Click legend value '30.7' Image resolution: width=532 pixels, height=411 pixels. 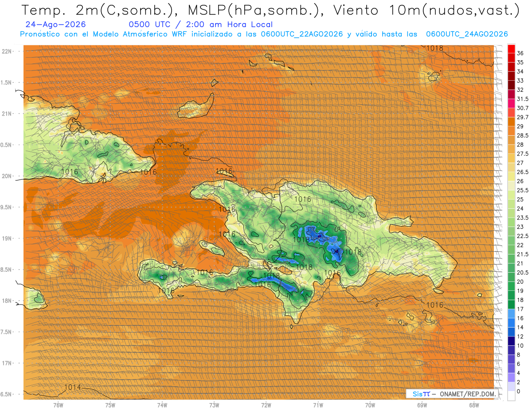click(x=523, y=108)
